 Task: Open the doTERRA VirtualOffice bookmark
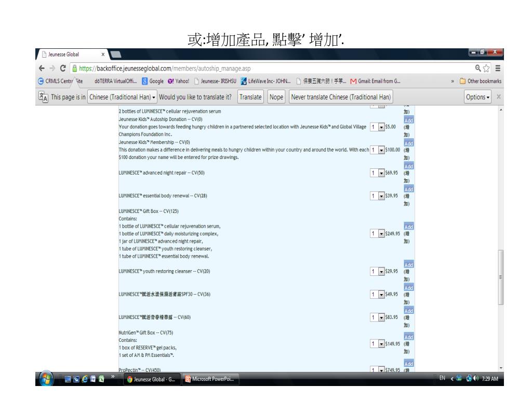pyautogui.click(x=115, y=81)
